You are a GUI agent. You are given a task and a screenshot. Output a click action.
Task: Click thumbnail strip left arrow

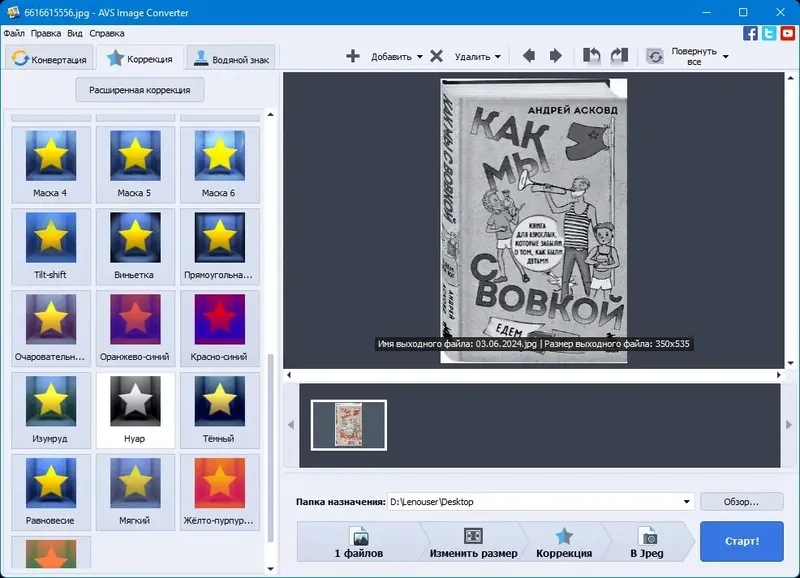[x=291, y=425]
